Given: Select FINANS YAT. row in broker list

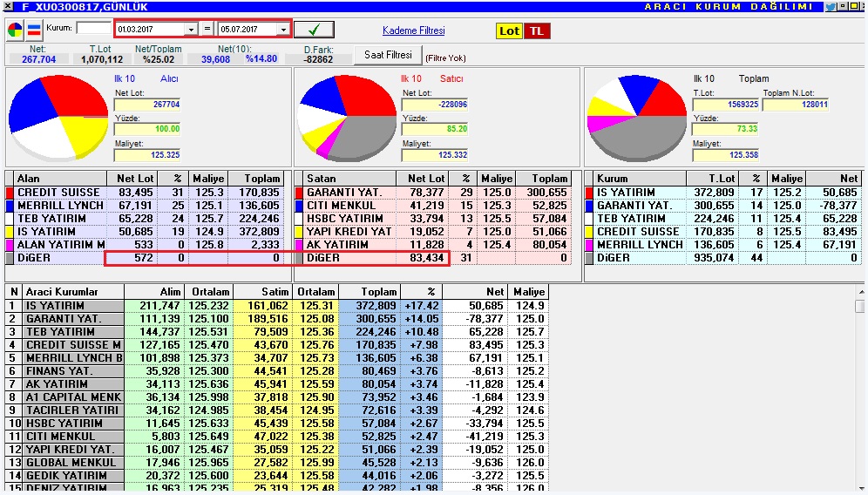Looking at the screenshot, I should pyautogui.click(x=277, y=371).
